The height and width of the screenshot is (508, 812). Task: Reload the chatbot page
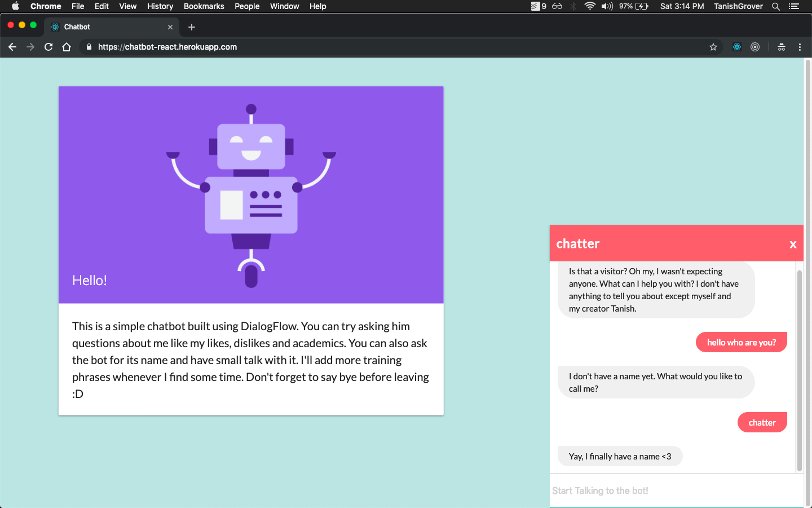[48, 47]
